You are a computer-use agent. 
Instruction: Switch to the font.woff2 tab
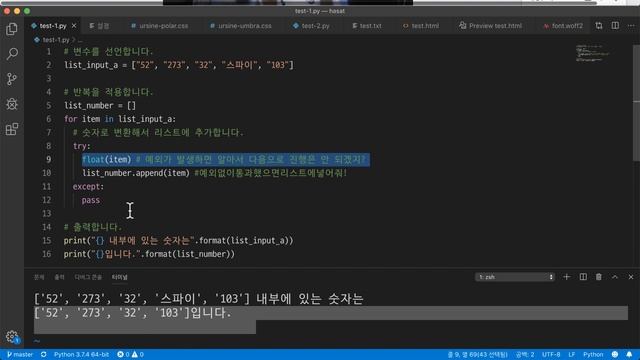click(x=563, y=26)
